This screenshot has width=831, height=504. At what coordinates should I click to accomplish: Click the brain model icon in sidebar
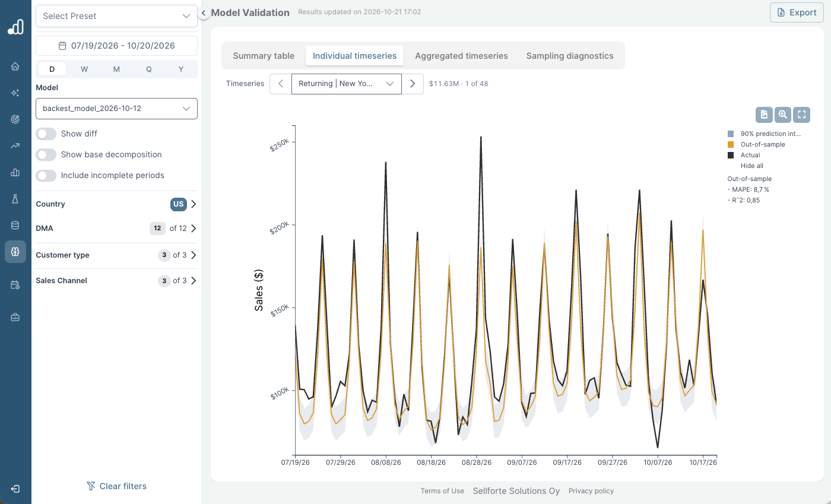[15, 252]
